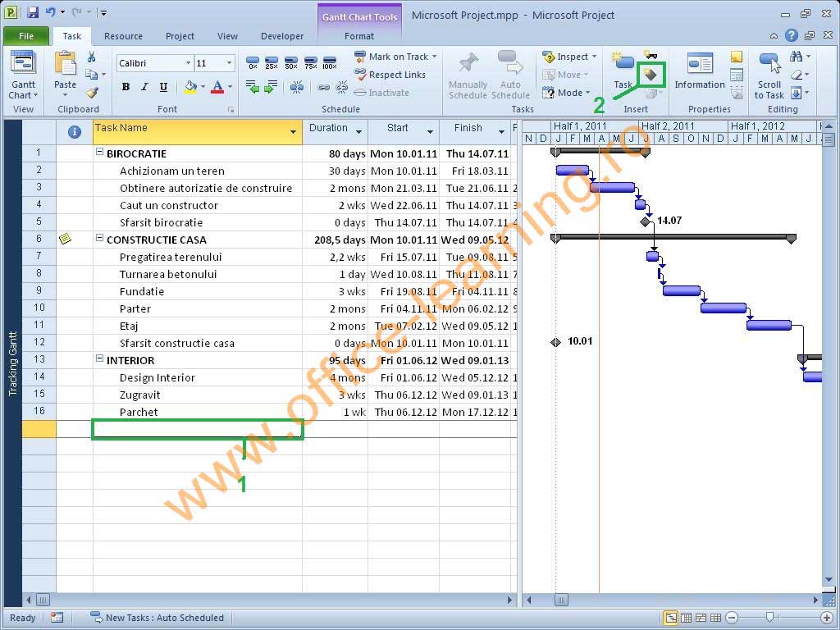
Task: Collapse the CONSTRUCTIE CASA summary task
Action: tap(99, 238)
